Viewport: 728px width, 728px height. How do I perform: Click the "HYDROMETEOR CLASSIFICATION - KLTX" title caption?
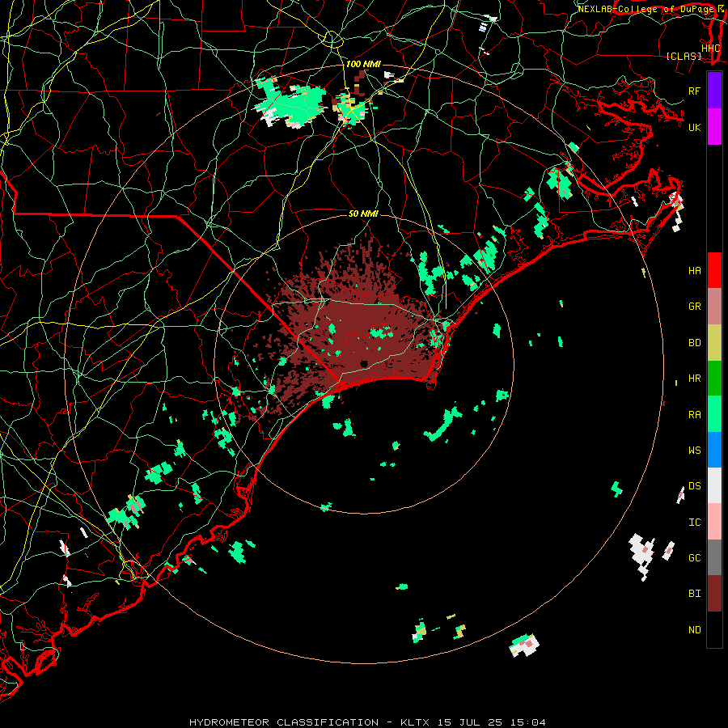click(309, 722)
